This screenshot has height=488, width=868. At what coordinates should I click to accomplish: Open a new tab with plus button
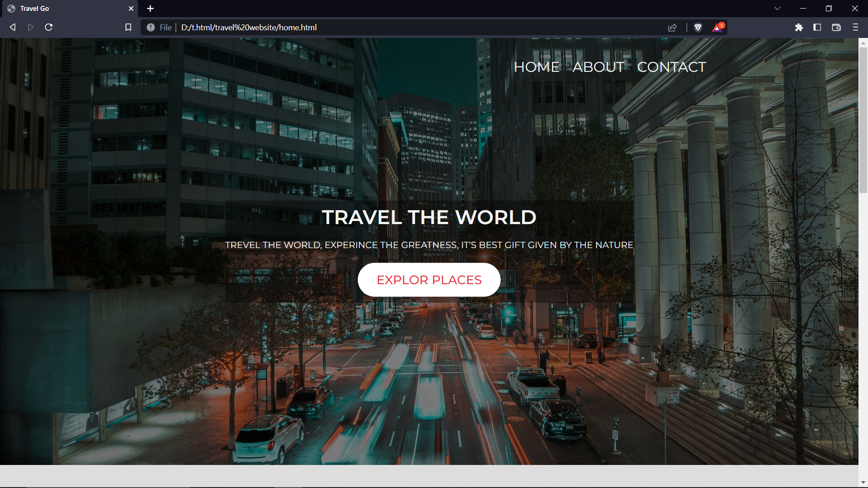point(151,9)
